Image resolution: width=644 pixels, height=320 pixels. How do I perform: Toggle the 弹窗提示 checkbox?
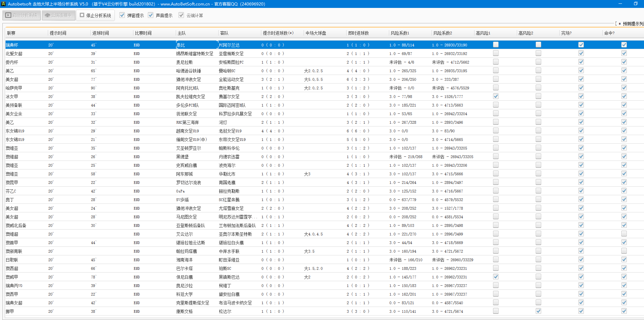coord(122,15)
